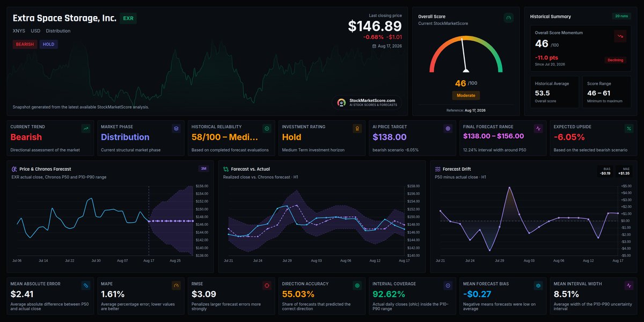This screenshot has height=322, width=644.
Task: Click the overall score gauge needle
Action: click(464, 55)
